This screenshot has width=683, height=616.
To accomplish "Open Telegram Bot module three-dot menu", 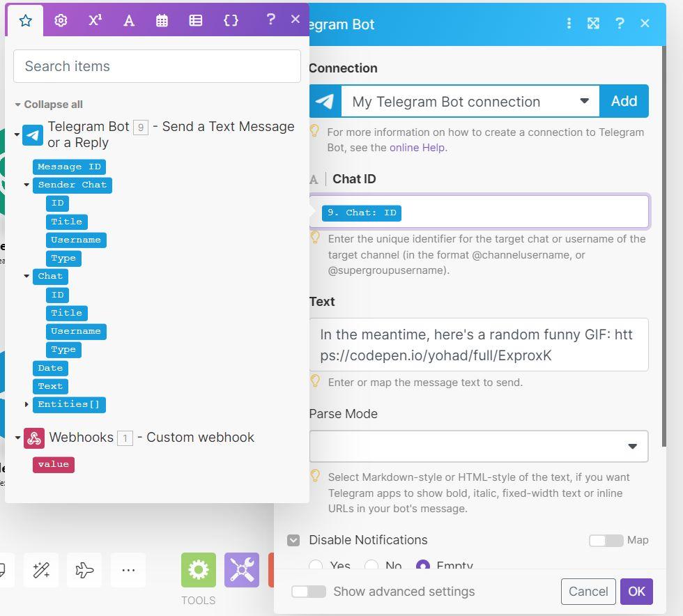I will (569, 24).
